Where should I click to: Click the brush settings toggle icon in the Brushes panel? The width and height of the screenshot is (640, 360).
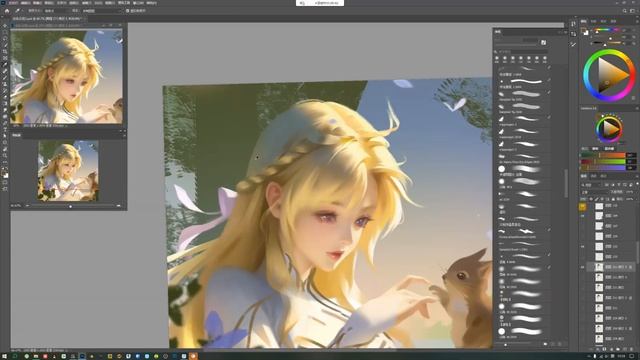(x=543, y=42)
